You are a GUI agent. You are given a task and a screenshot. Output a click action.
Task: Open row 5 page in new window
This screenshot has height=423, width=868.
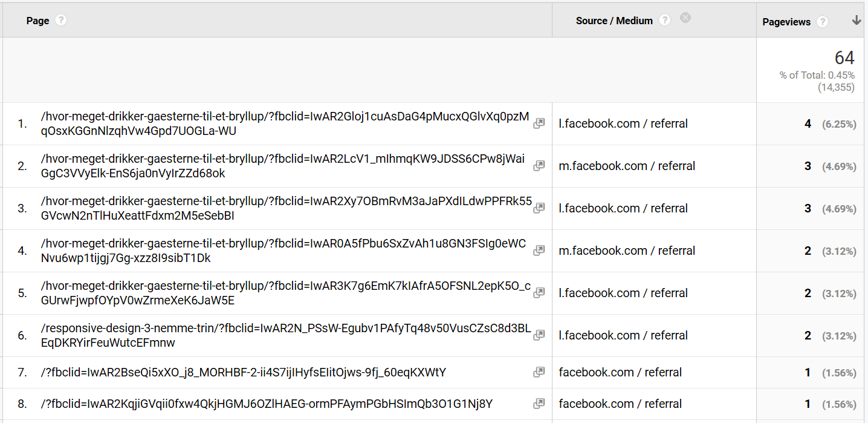point(539,293)
